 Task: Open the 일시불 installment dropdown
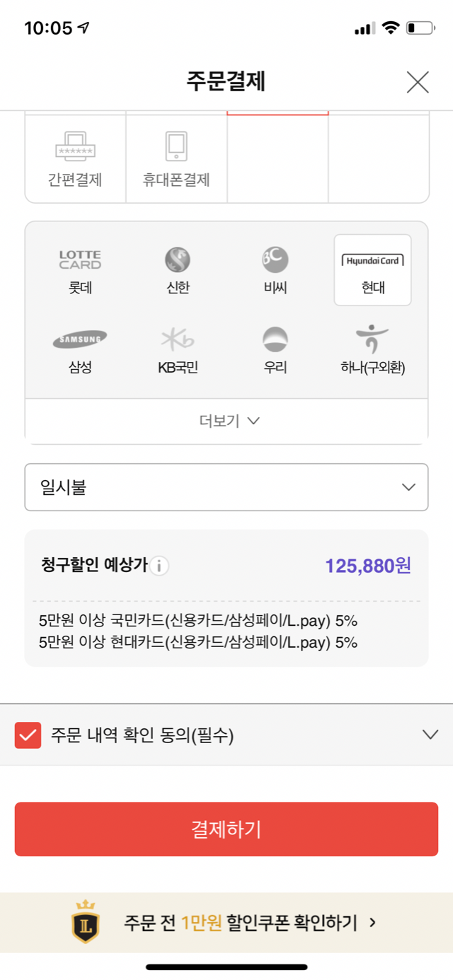pyautogui.click(x=226, y=487)
